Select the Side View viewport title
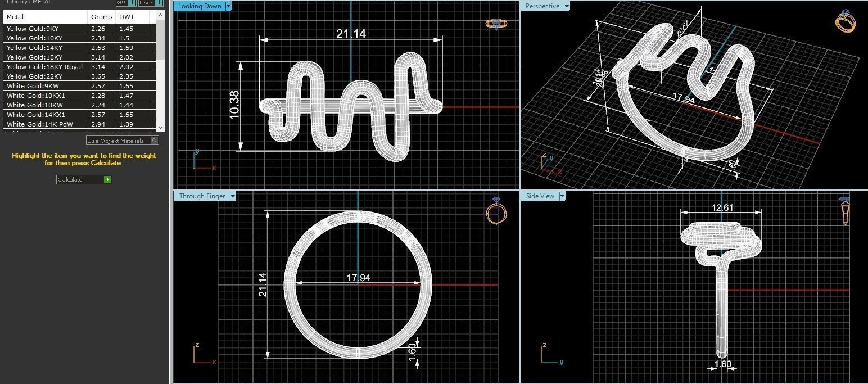The height and width of the screenshot is (384, 868). [540, 196]
